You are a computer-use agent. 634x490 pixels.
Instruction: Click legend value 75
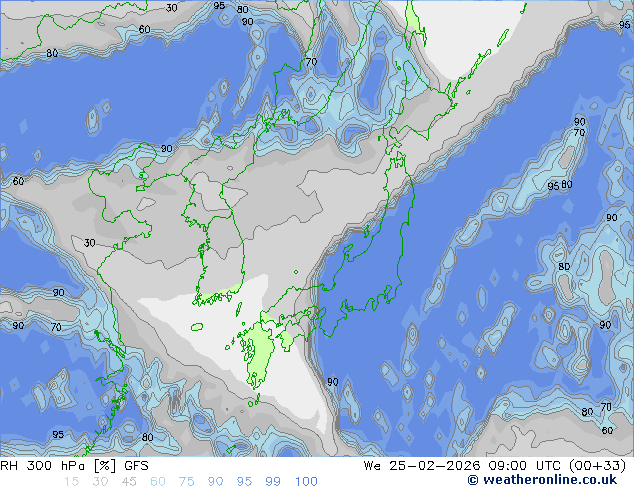tap(186, 482)
